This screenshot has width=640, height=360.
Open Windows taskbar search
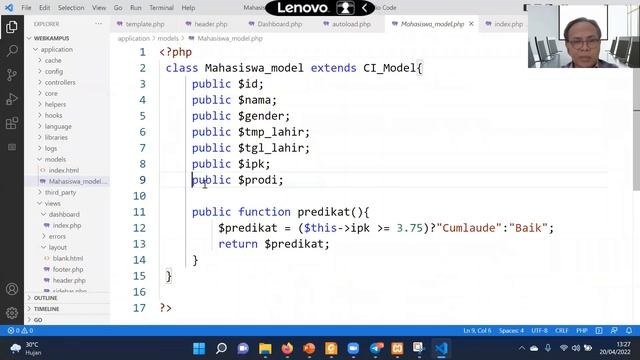point(221,348)
